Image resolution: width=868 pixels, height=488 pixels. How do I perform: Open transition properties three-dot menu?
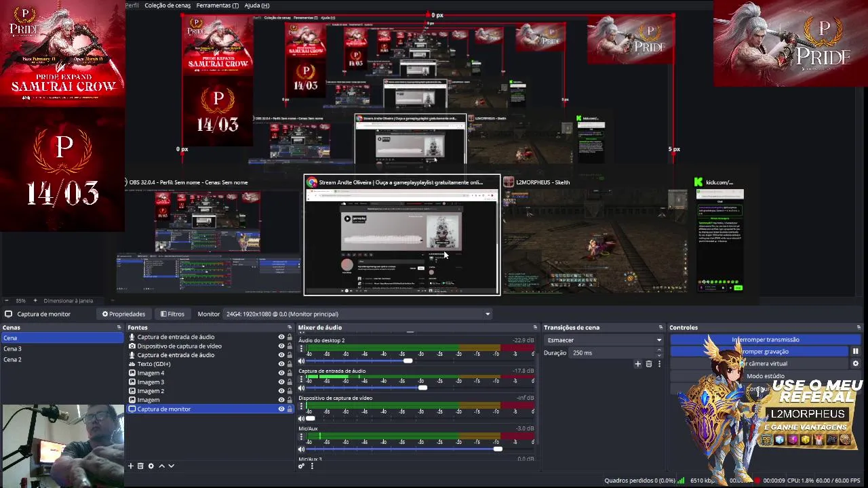click(658, 364)
